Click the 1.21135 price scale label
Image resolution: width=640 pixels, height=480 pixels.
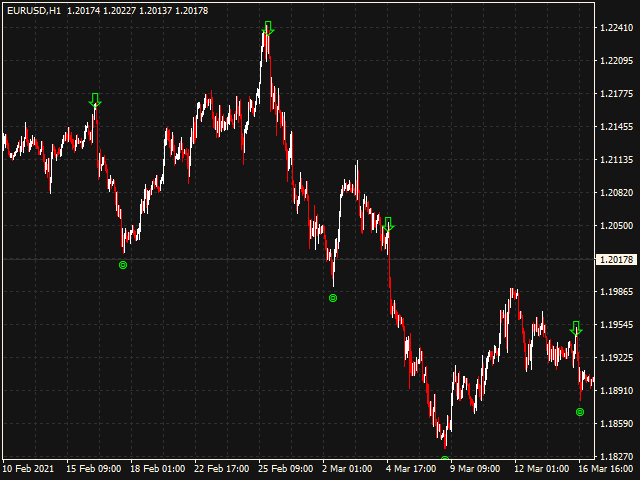(x=616, y=160)
